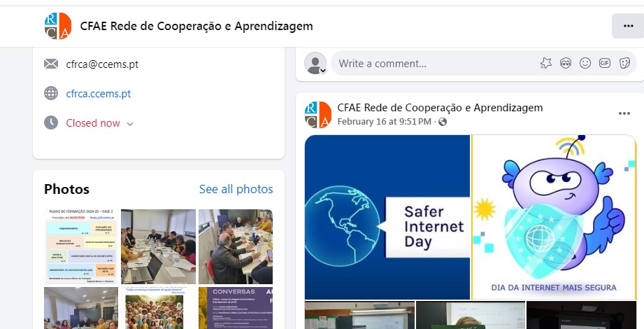Insert a GIF via the GIF icon

(605, 63)
